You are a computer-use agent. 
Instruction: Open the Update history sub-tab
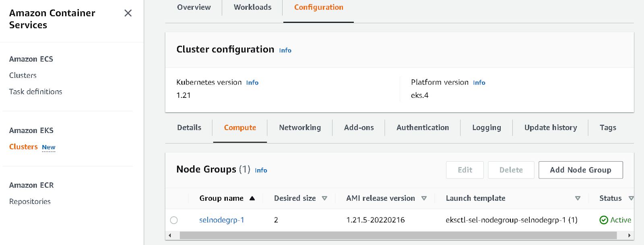tap(551, 128)
